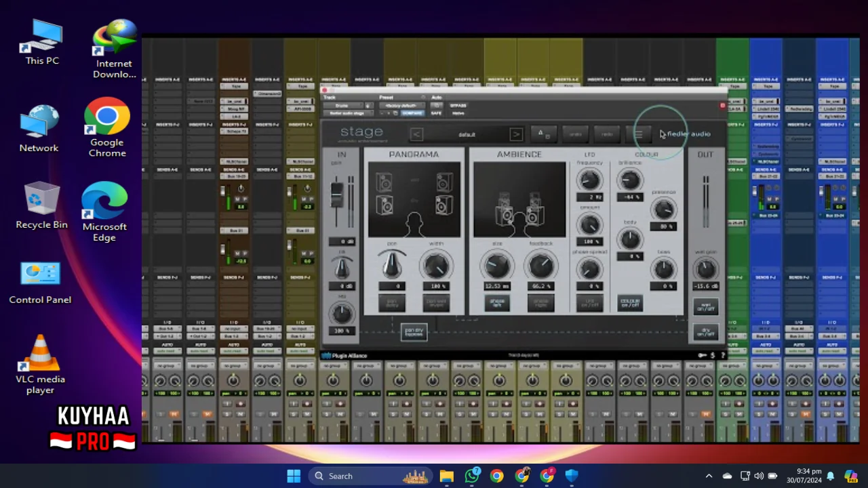Open the question mark help icon in plugin footer
This screenshot has height=488, width=868.
[722, 355]
